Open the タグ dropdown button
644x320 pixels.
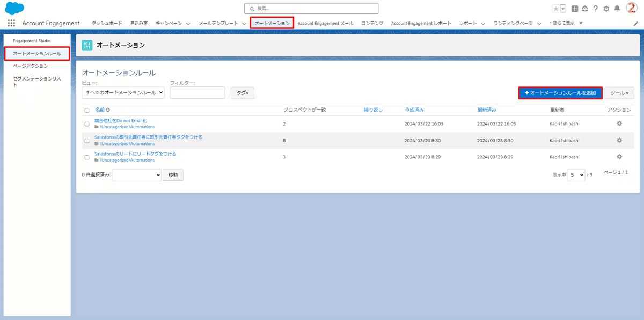242,93
